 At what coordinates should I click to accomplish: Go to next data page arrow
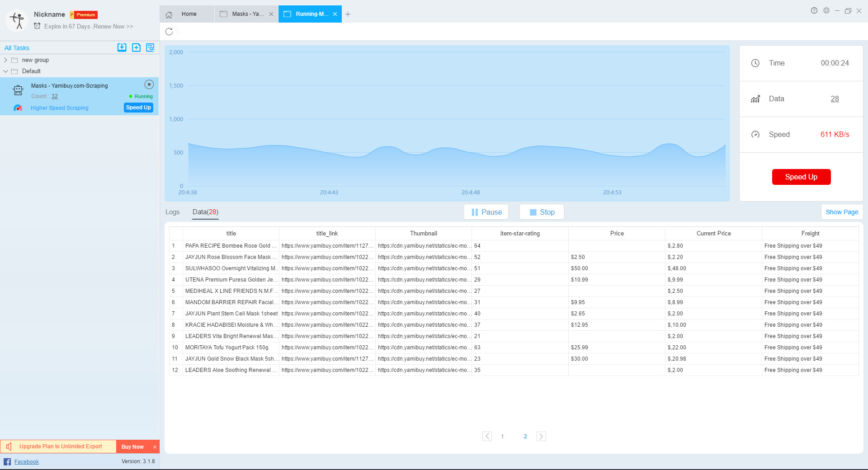[541, 437]
